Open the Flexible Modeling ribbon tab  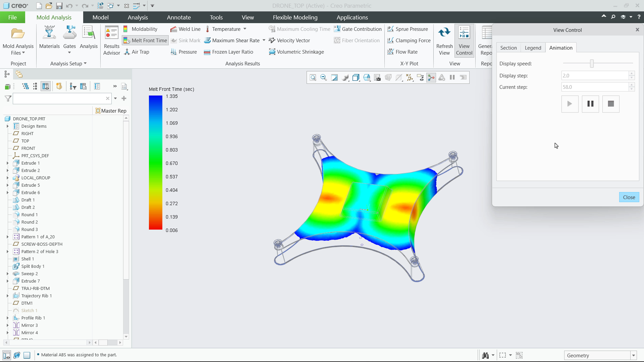click(x=295, y=17)
